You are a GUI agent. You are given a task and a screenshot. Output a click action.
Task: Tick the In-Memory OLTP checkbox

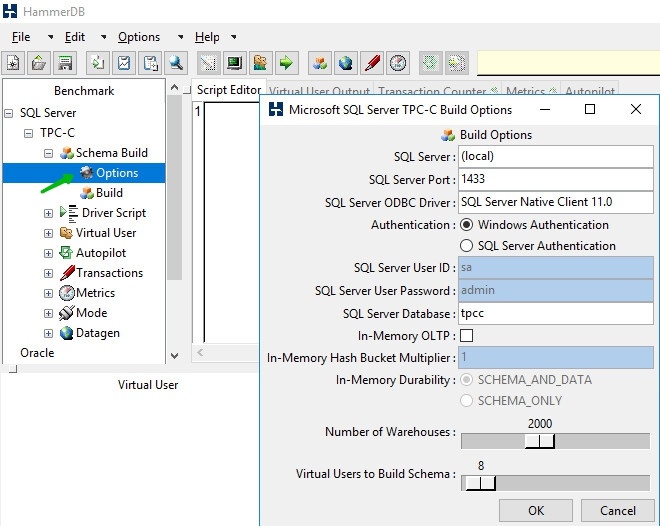(466, 336)
